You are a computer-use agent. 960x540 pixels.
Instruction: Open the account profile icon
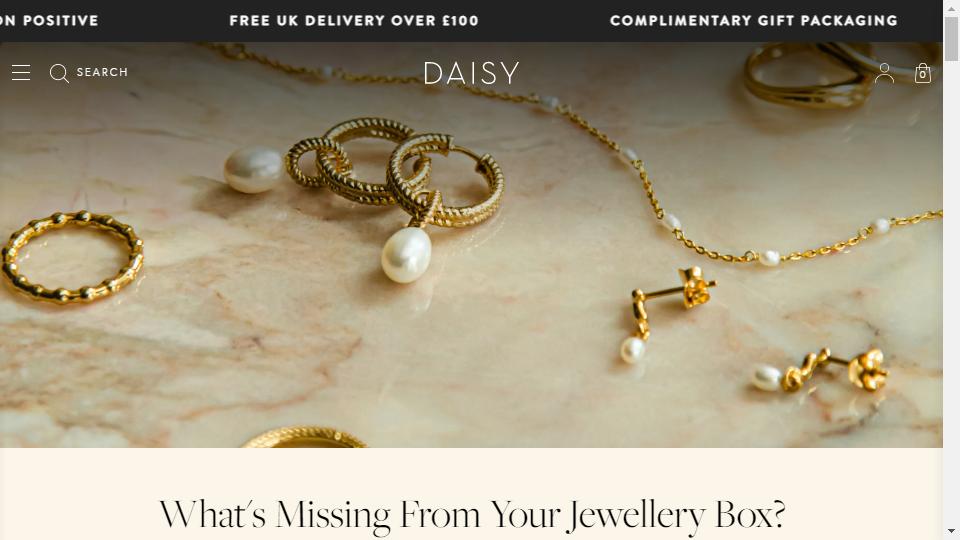click(884, 73)
